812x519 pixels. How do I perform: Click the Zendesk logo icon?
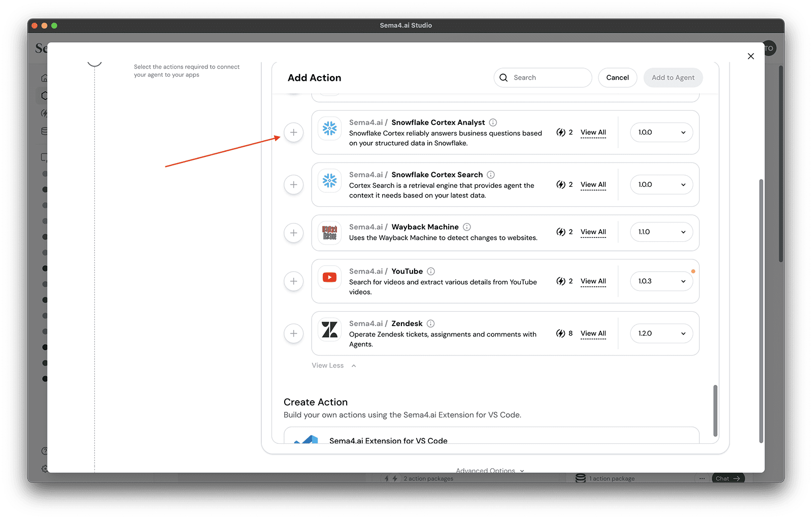coord(330,330)
